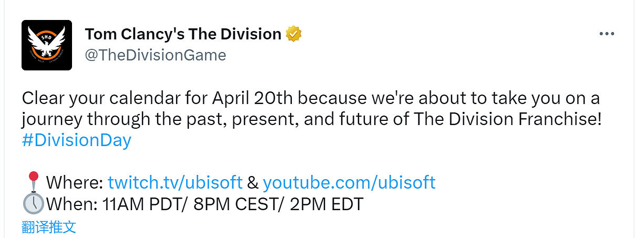The width and height of the screenshot is (644, 238).
Task: Open the three-dot more options menu
Action: pyautogui.click(x=607, y=34)
